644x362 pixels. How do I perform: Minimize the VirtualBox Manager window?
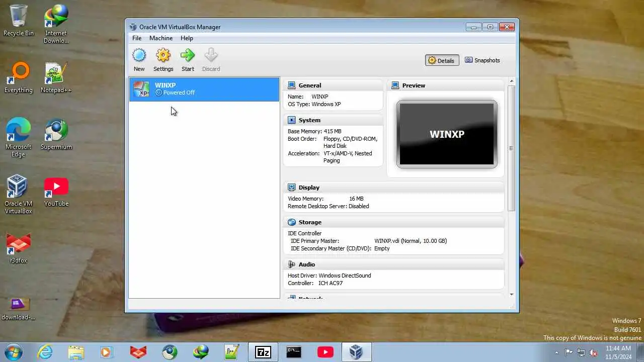[x=473, y=27]
